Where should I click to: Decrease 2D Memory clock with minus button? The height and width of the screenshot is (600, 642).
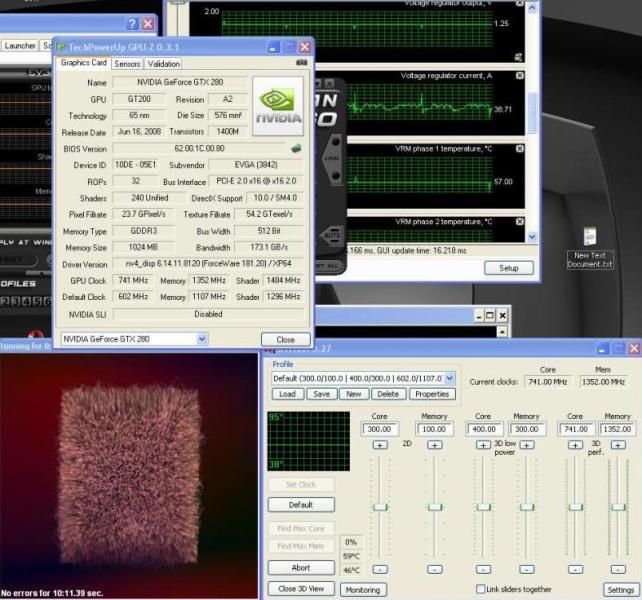[434, 569]
